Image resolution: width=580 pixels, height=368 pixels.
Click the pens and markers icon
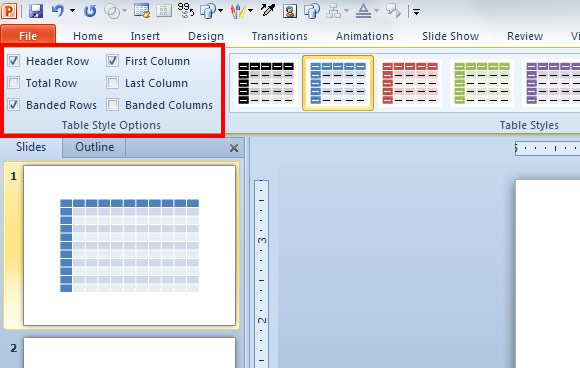click(x=238, y=11)
